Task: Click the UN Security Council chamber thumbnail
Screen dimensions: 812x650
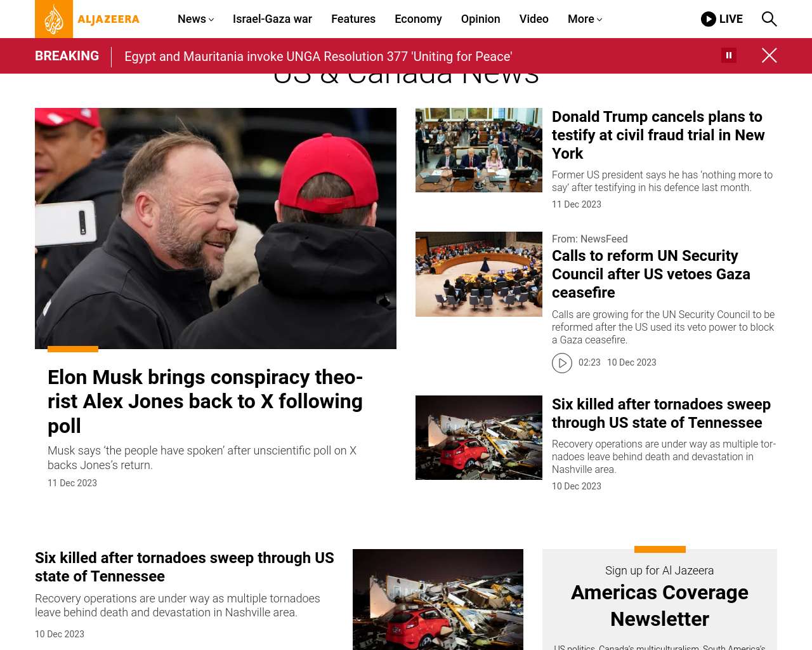Action: click(479, 274)
